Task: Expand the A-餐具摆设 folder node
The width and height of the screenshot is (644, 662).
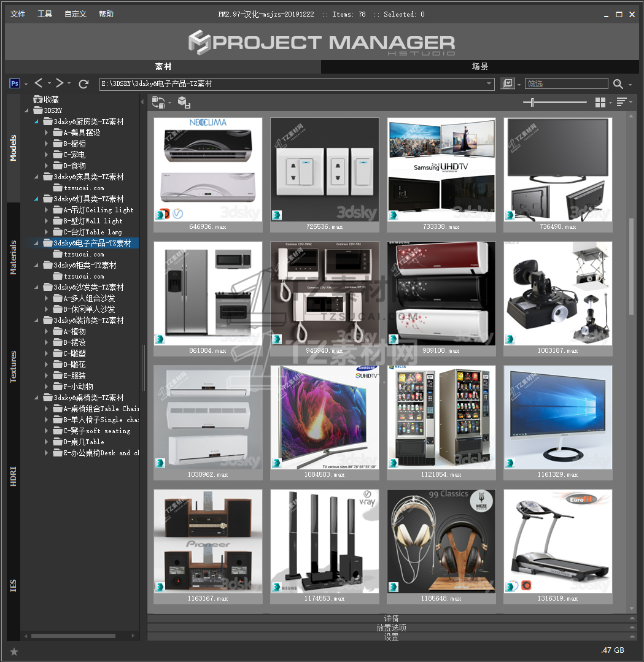Action: 47,133
